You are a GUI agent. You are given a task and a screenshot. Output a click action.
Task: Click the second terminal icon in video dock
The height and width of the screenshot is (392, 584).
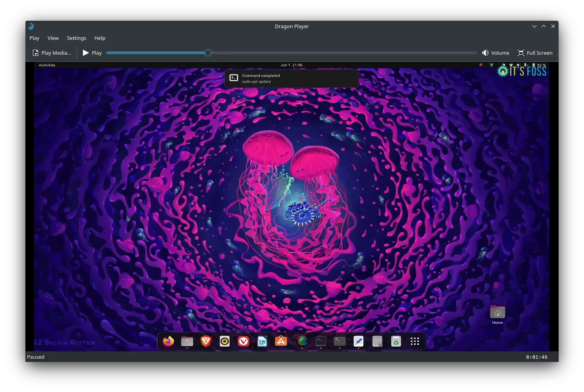(x=340, y=341)
